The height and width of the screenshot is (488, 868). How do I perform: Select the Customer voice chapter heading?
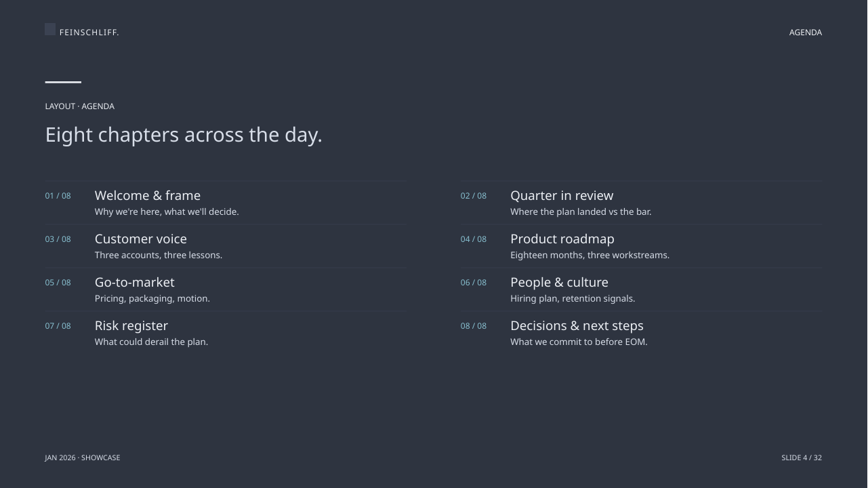[x=141, y=239]
